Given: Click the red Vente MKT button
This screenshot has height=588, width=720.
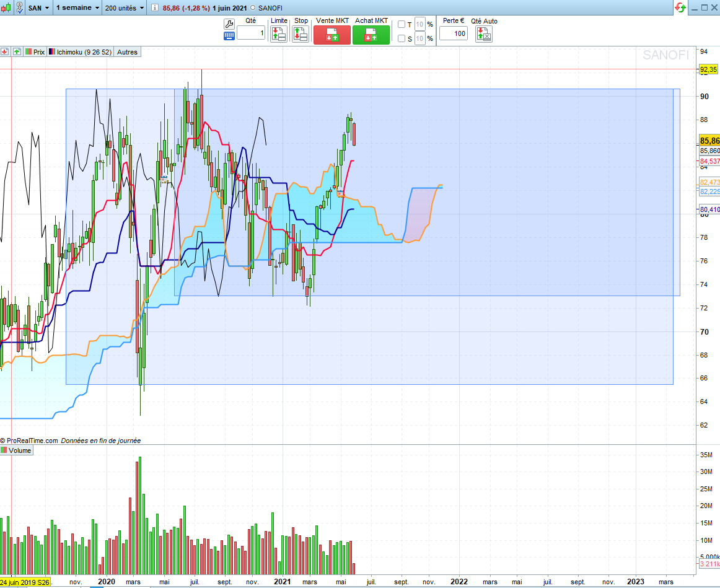Looking at the screenshot, I should click(x=332, y=35).
